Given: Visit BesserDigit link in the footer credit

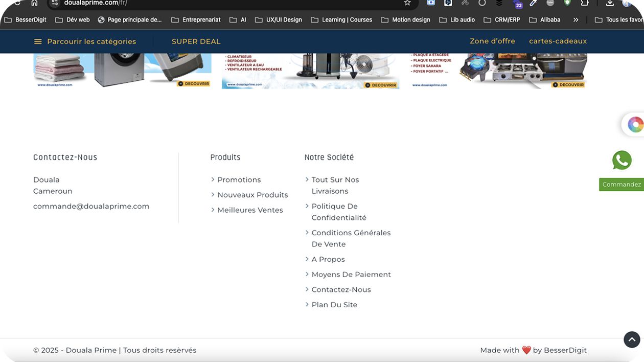Looking at the screenshot, I should coord(565,350).
